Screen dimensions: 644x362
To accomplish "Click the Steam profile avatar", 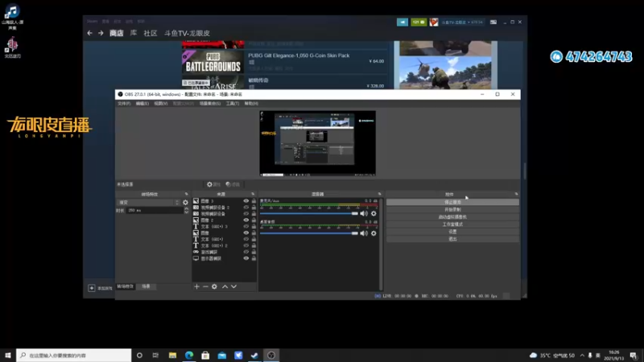I will tap(434, 23).
